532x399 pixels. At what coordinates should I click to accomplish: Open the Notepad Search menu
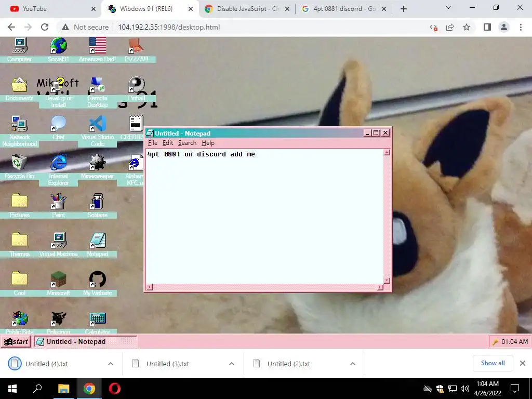point(187,143)
